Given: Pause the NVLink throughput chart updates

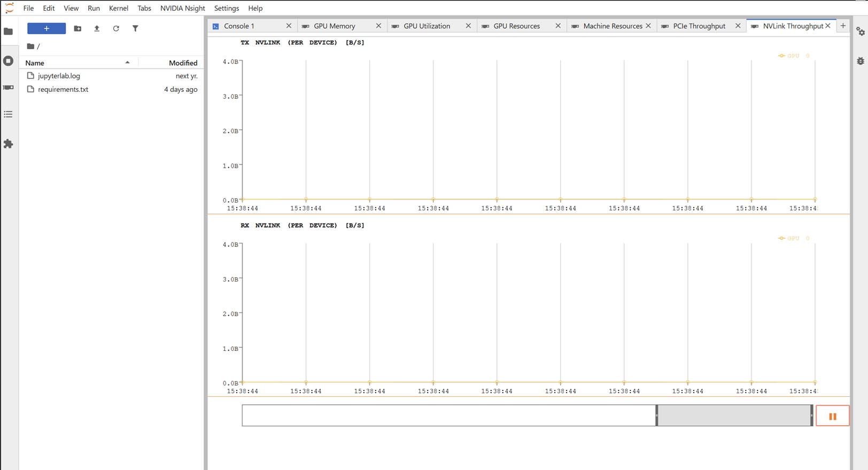Looking at the screenshot, I should tap(832, 416).
